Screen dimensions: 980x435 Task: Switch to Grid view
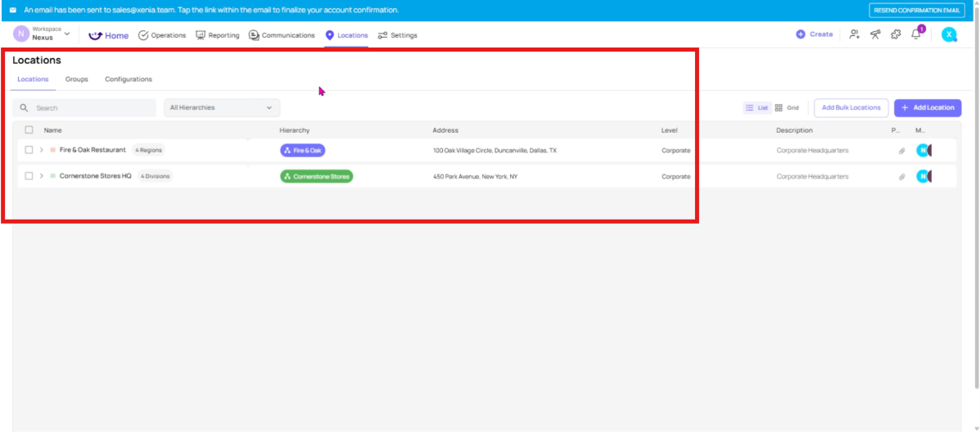point(787,107)
